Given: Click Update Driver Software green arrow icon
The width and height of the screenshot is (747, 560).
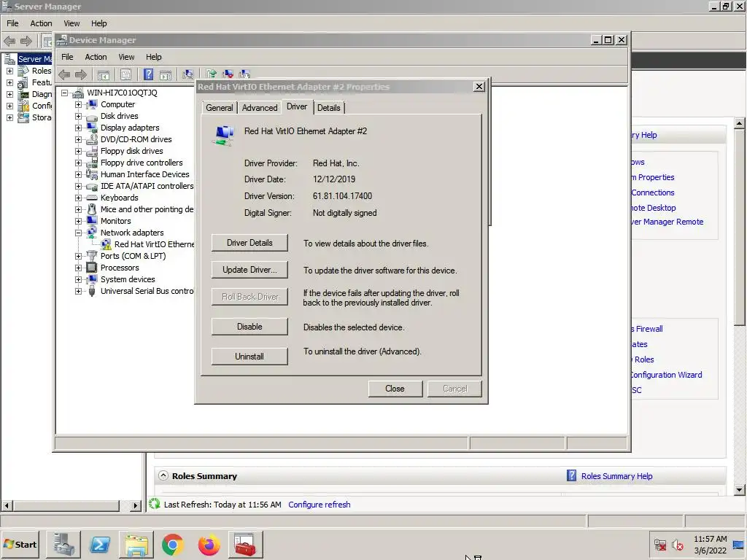Looking at the screenshot, I should 211,74.
